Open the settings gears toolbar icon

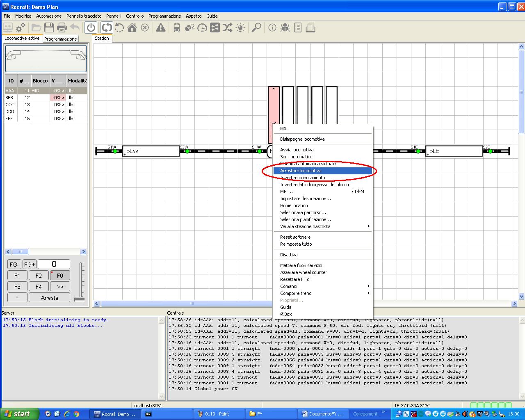pyautogui.click(x=21, y=28)
